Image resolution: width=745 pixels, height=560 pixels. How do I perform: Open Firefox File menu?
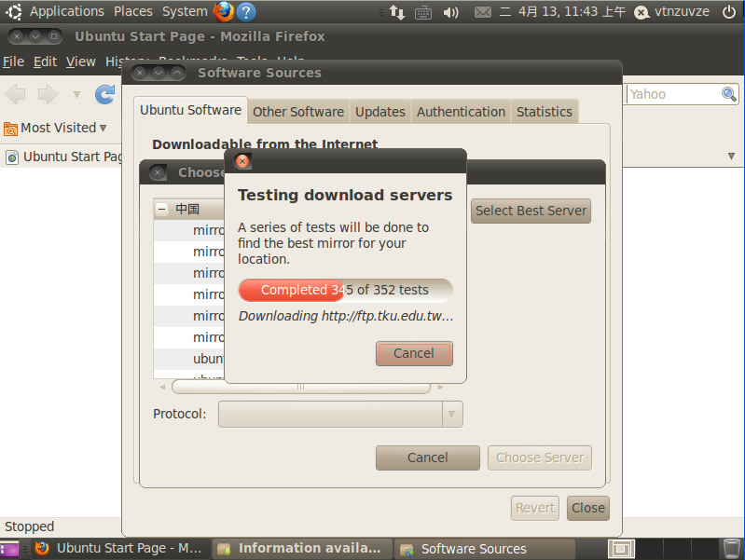[13, 61]
